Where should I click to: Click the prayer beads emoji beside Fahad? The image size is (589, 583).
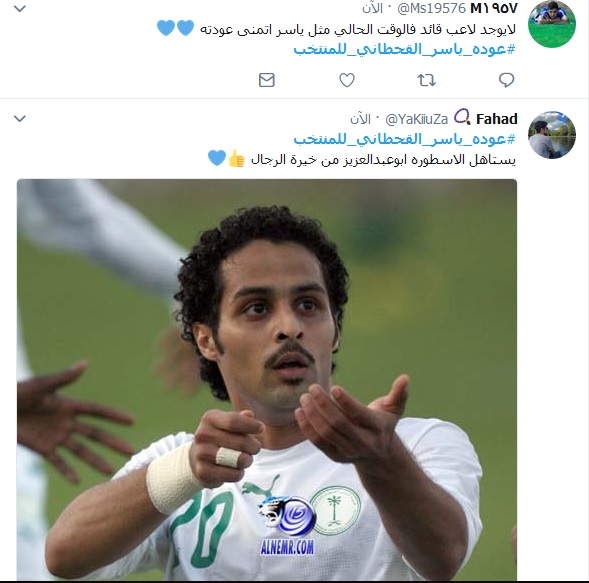pos(462,117)
